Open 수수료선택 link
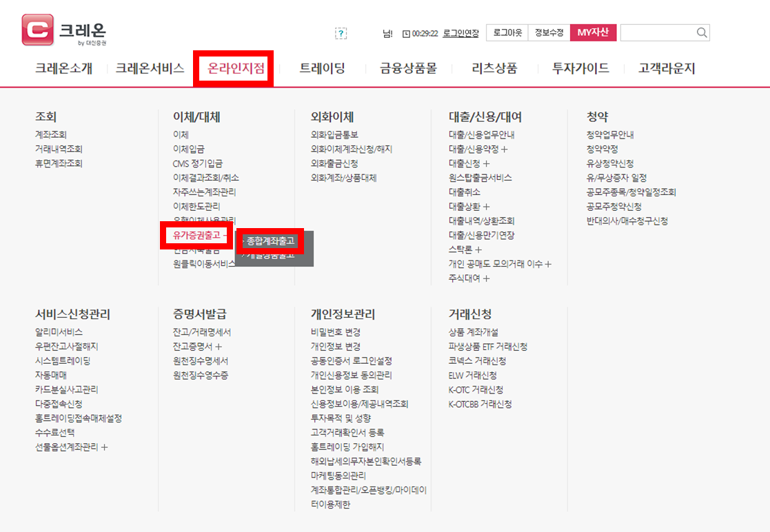The image size is (770, 532). (x=54, y=433)
